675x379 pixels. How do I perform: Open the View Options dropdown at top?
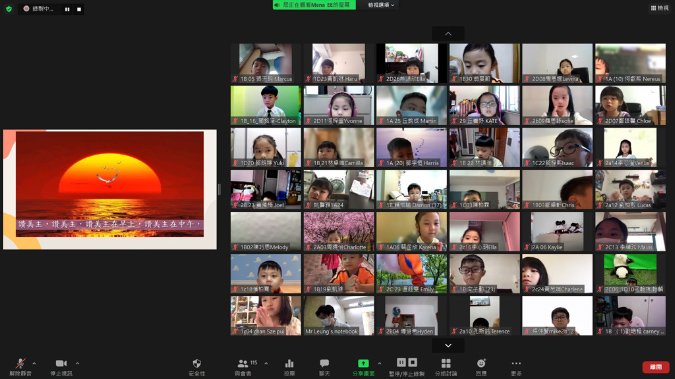(x=381, y=5)
